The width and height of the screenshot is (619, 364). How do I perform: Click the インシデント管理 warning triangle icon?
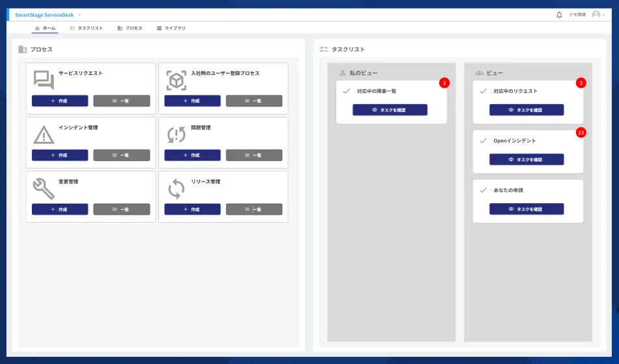(x=44, y=135)
